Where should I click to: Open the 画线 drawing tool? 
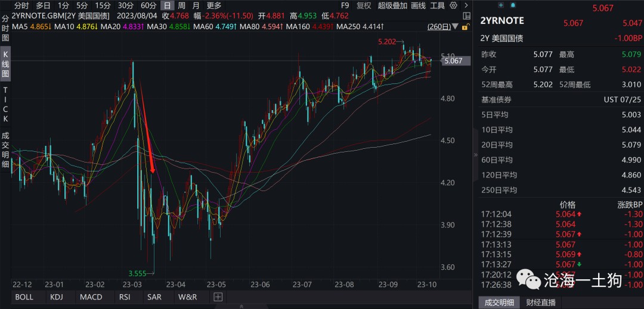(419, 5)
